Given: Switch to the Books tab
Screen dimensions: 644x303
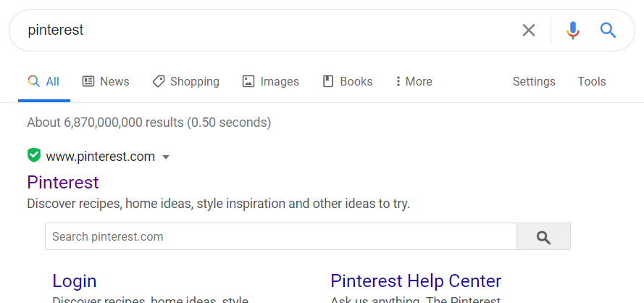Looking at the screenshot, I should [x=348, y=81].
